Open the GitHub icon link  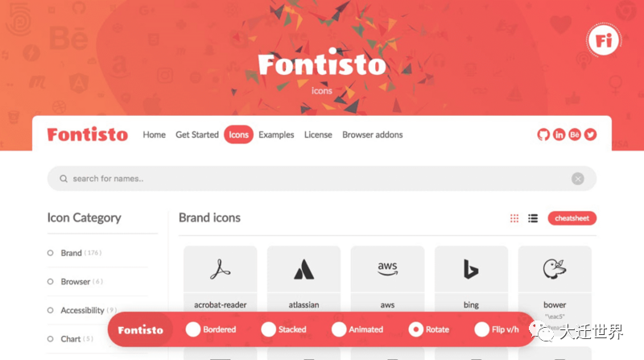(543, 134)
